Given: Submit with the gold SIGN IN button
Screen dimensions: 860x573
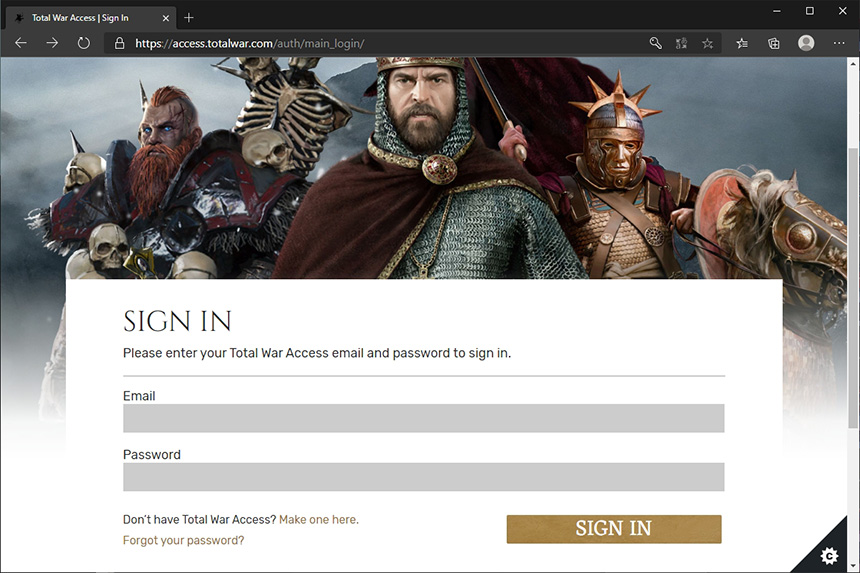Looking at the screenshot, I should (614, 529).
